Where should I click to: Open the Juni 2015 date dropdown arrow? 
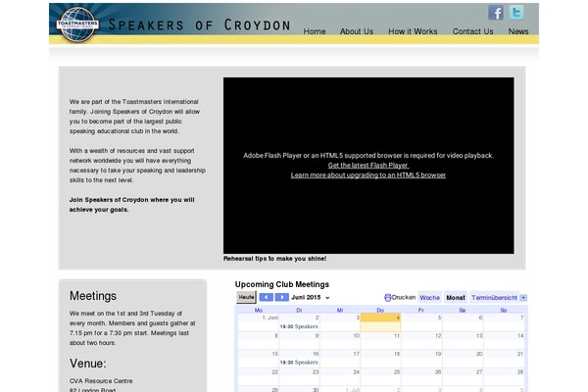pyautogui.click(x=327, y=298)
